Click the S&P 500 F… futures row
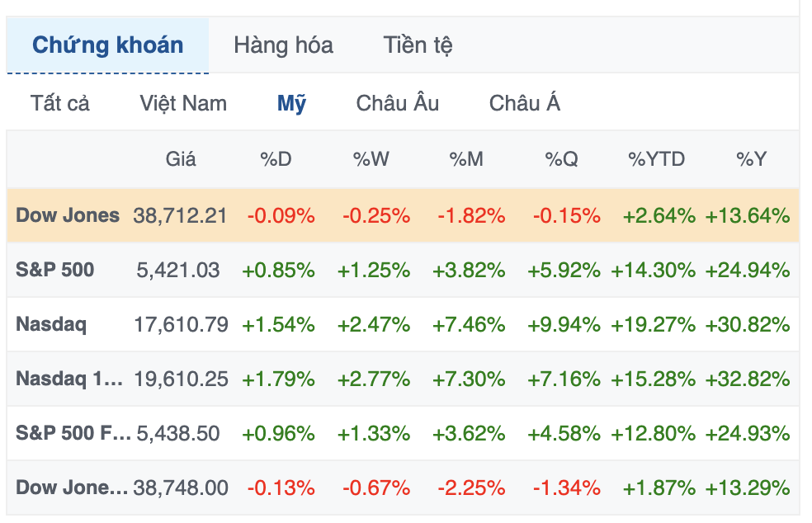Viewport: 812px width, 523px height. click(73, 433)
